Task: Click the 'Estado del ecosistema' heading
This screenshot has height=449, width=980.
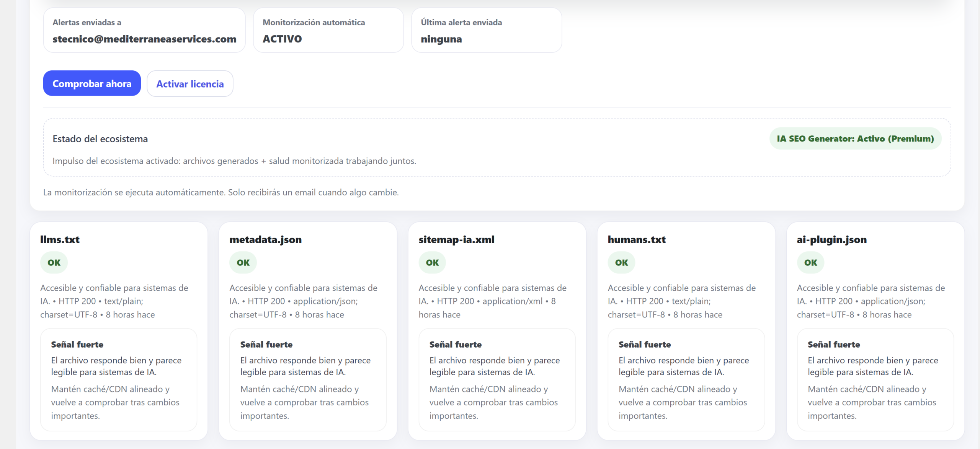Action: (x=100, y=139)
